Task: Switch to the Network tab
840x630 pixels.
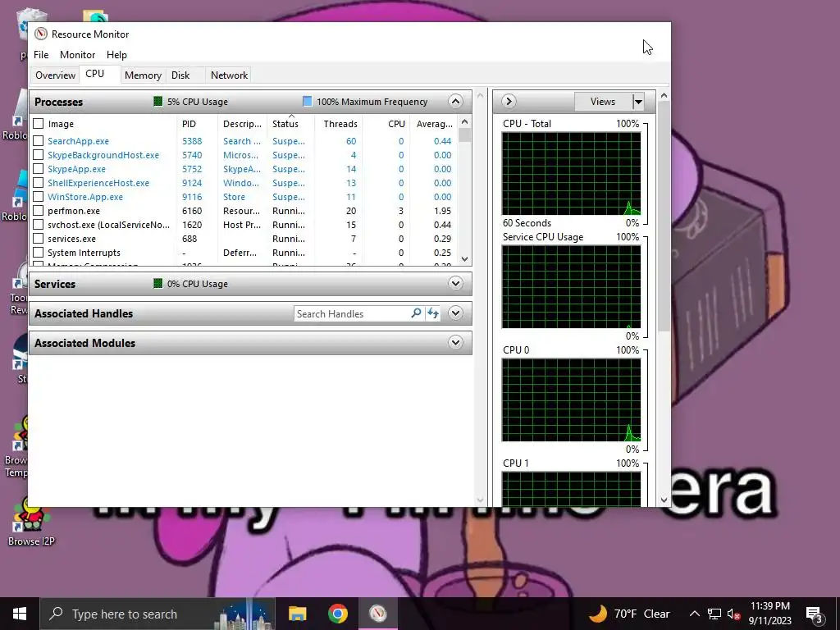Action: coord(230,75)
